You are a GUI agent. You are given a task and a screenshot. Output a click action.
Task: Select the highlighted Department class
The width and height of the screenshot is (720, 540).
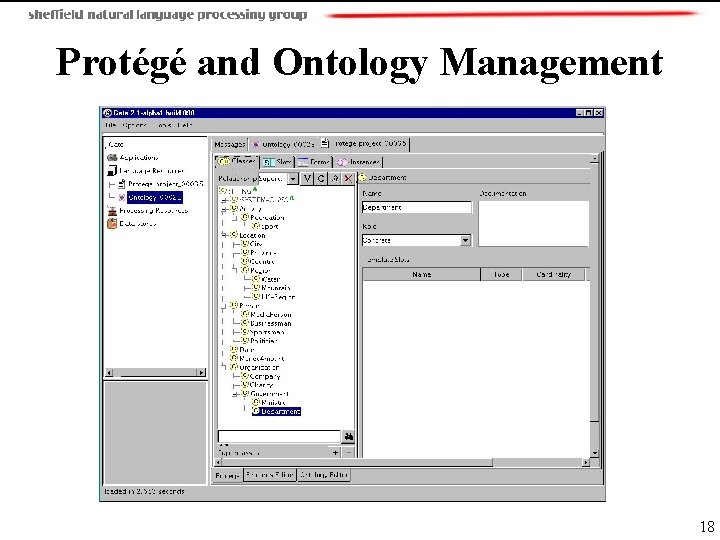(276, 411)
